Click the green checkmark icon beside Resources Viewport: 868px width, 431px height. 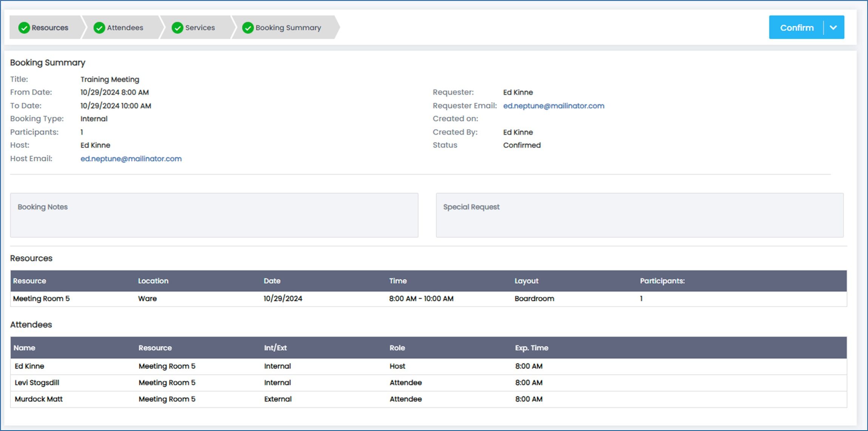[24, 28]
